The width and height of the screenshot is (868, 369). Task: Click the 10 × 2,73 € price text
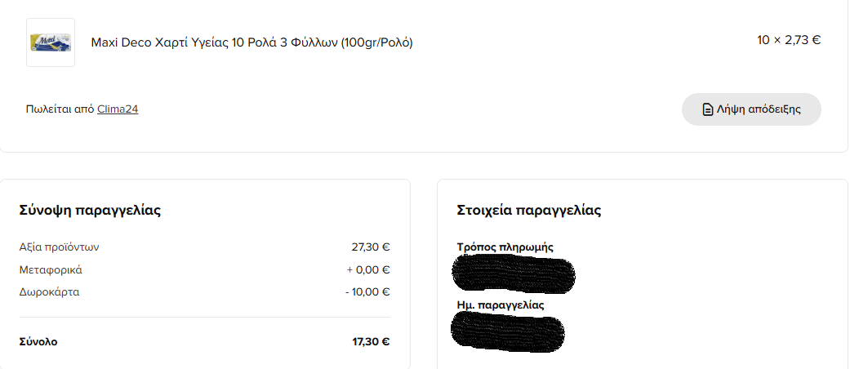(789, 40)
